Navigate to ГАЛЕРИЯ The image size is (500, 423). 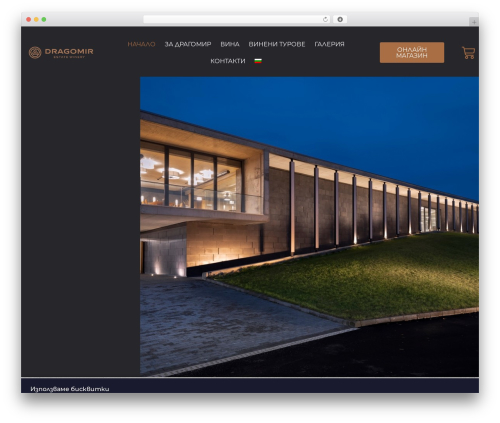(329, 44)
